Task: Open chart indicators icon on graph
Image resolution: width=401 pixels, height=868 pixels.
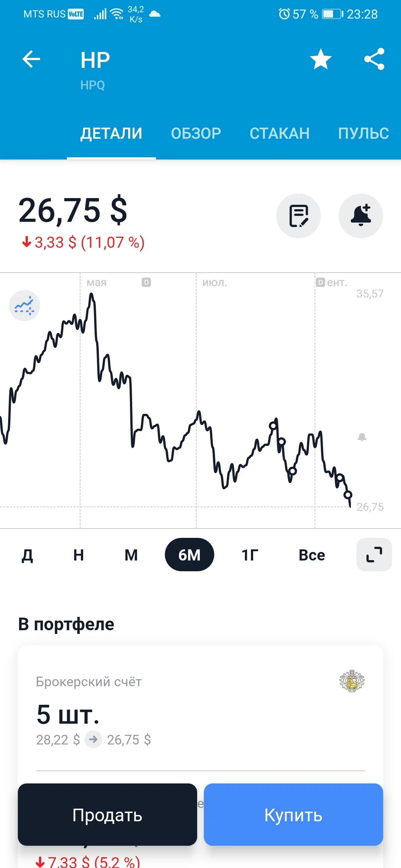Action: click(25, 305)
